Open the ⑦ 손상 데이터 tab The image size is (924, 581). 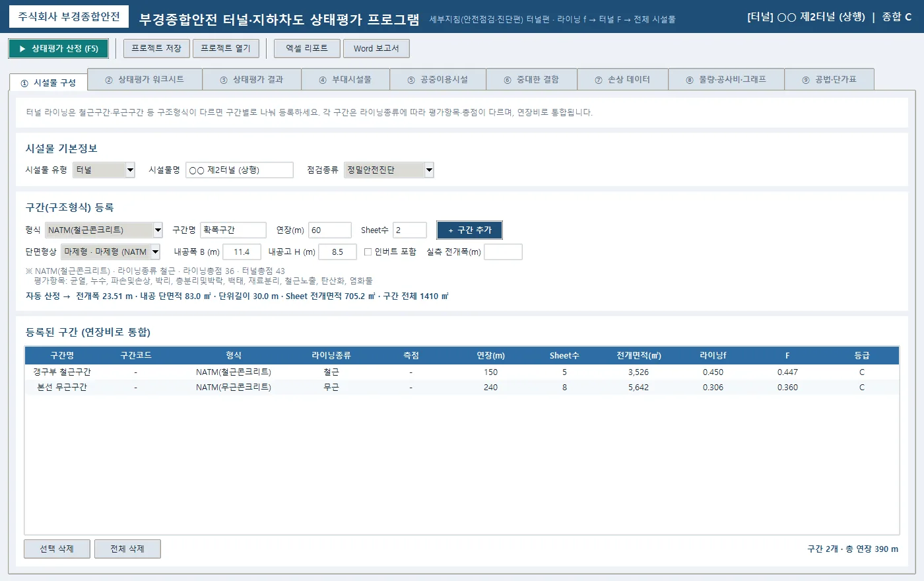click(x=622, y=79)
